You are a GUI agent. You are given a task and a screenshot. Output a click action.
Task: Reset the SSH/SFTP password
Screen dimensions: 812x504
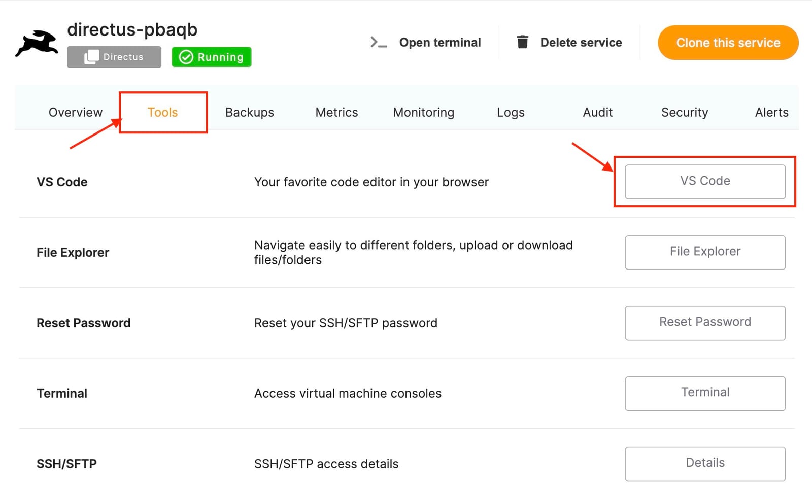[x=705, y=322]
